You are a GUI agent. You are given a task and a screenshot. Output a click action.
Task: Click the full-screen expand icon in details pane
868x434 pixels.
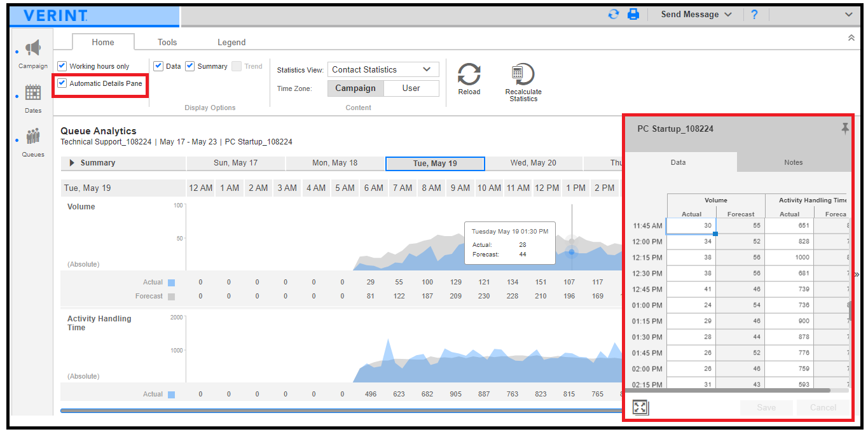tap(640, 407)
